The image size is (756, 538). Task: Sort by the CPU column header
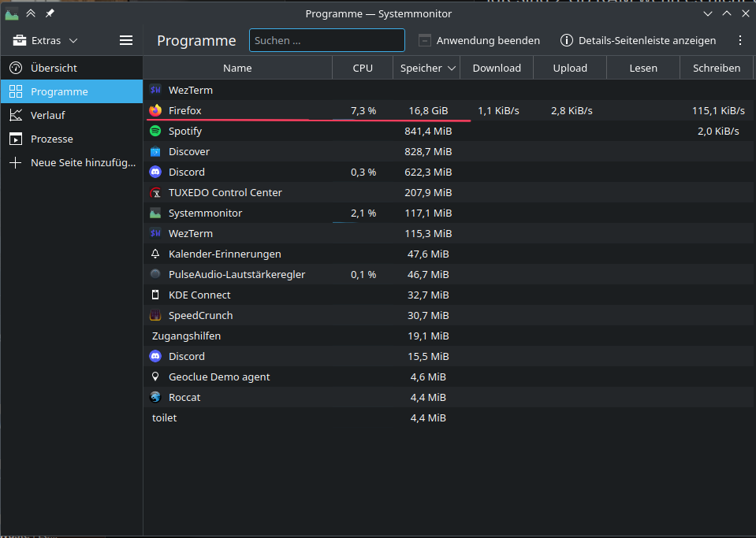(363, 68)
